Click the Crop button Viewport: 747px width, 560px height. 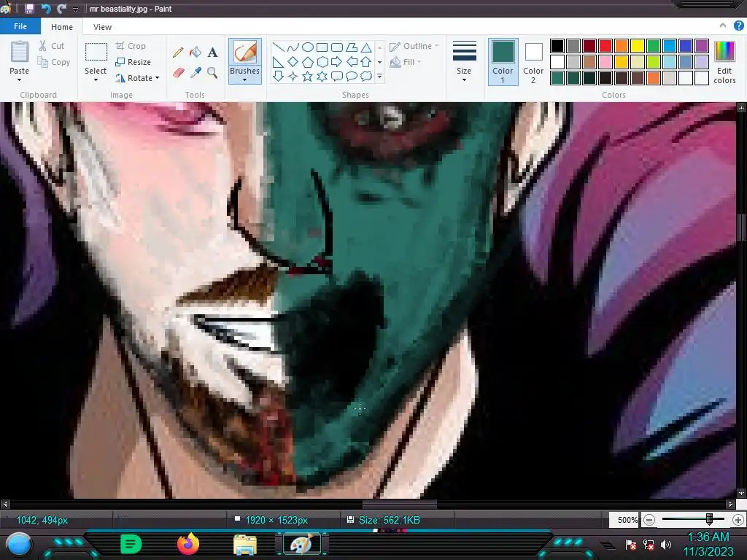coord(131,46)
